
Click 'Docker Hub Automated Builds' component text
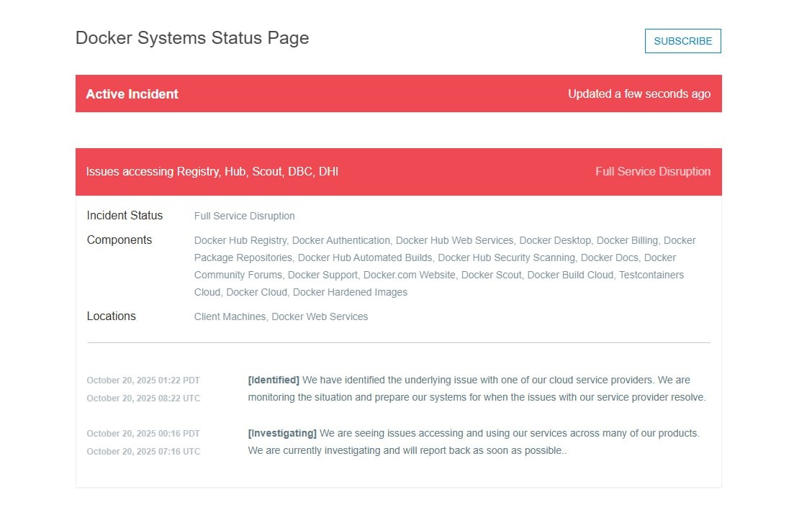(365, 257)
